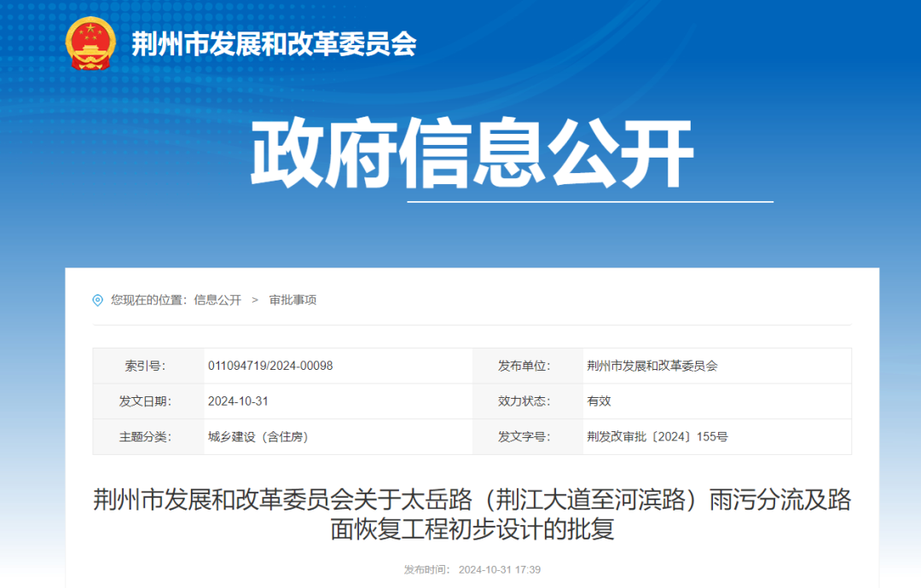Click the 主题分类 table label
Viewport: 921px width, 588px height.
[x=147, y=436]
